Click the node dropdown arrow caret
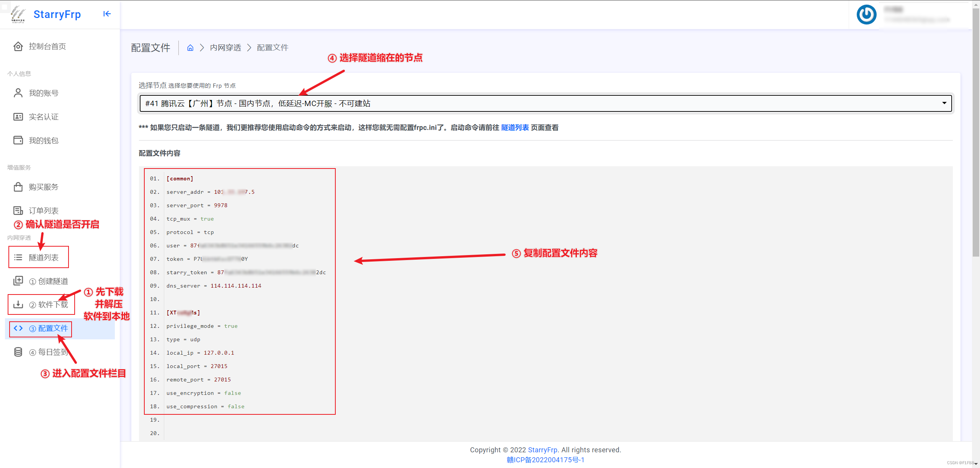 tap(944, 103)
